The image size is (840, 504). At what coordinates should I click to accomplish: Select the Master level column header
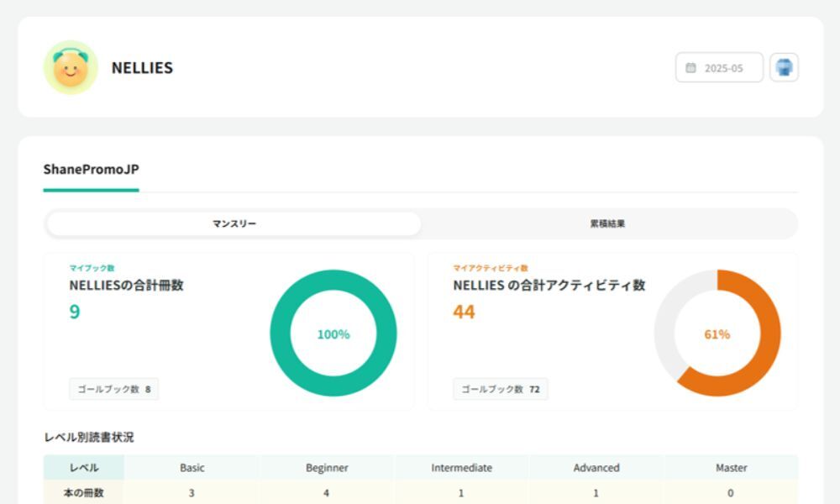click(x=731, y=467)
